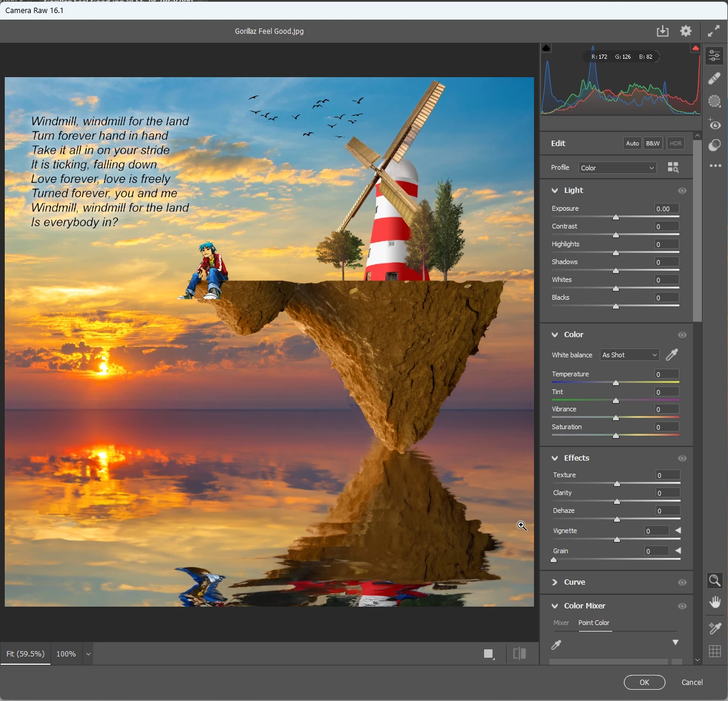Toggle the Color panel eye icon
728x701 pixels.
click(x=682, y=335)
